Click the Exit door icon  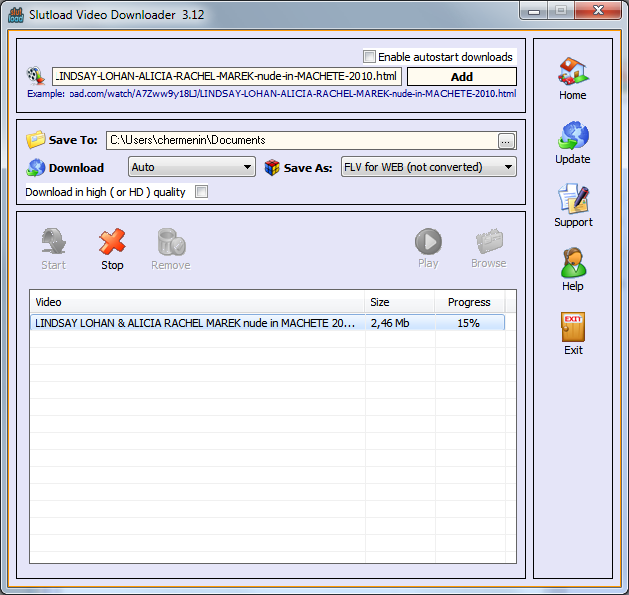coord(573,327)
